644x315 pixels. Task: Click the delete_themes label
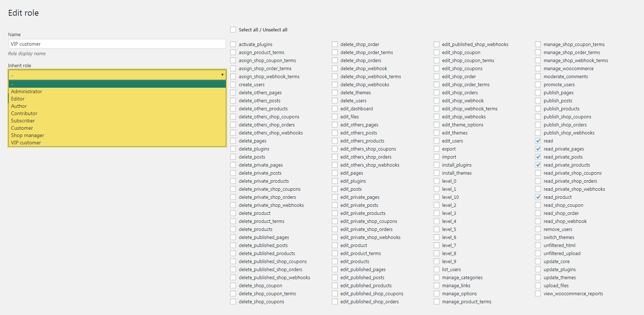coord(355,93)
